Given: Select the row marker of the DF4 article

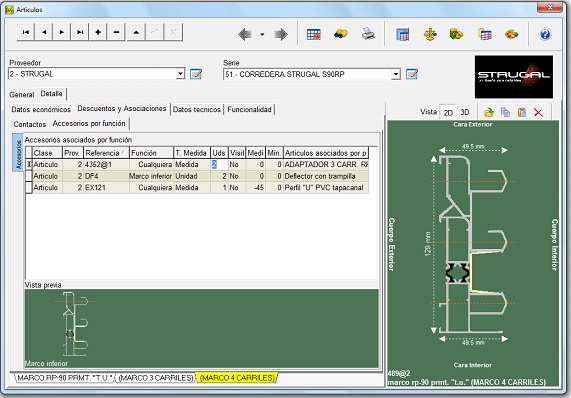Looking at the screenshot, I should tap(29, 176).
